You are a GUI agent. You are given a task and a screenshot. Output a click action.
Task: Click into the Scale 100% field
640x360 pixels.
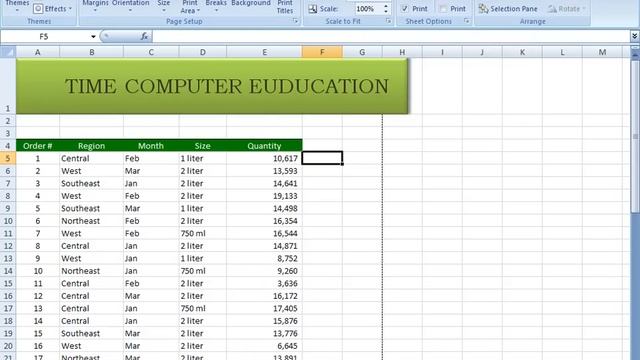367,9
